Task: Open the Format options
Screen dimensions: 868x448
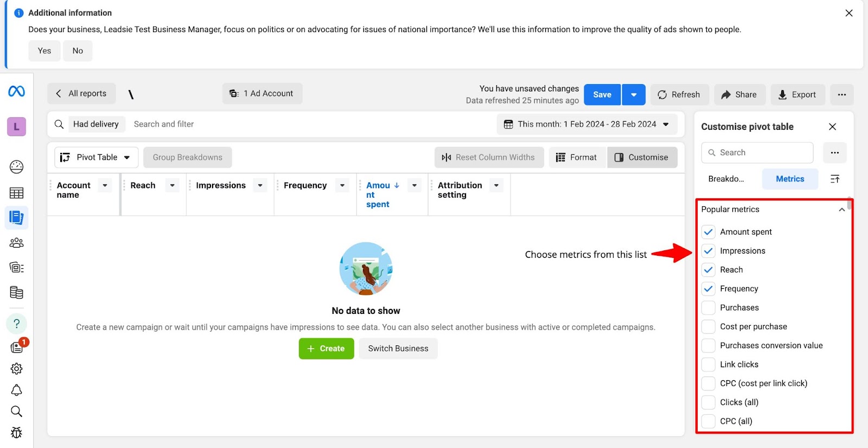Action: click(x=576, y=157)
